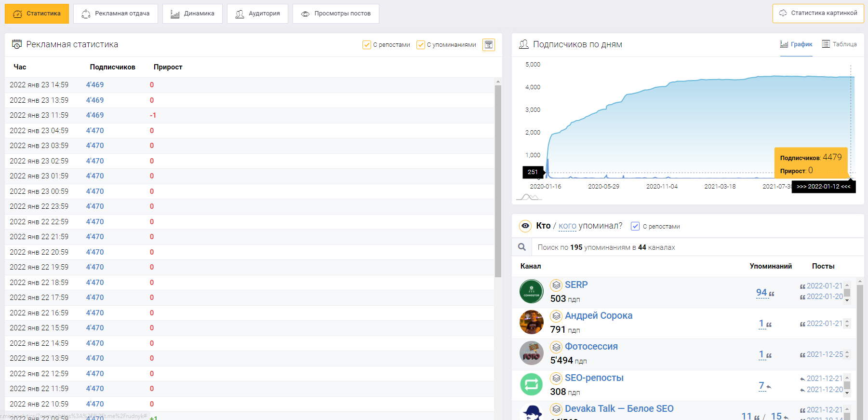Click the layers icon next to SERP
This screenshot has height=420, width=868.
pos(557,285)
